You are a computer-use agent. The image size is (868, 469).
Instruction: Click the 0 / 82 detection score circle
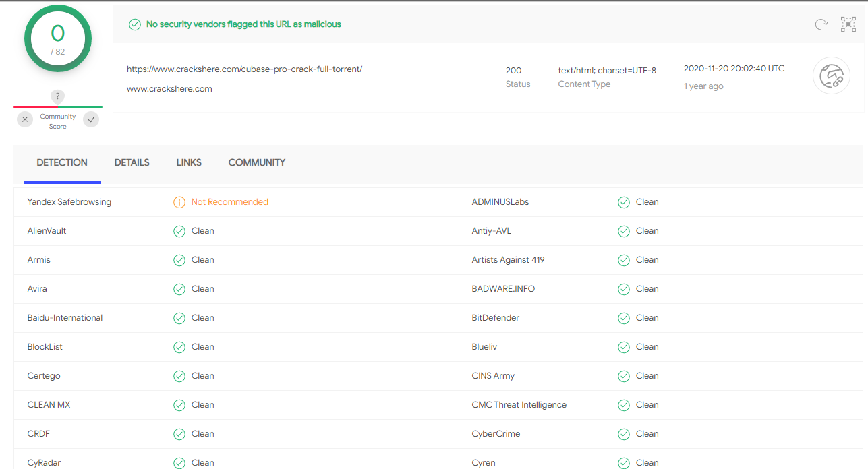point(58,38)
